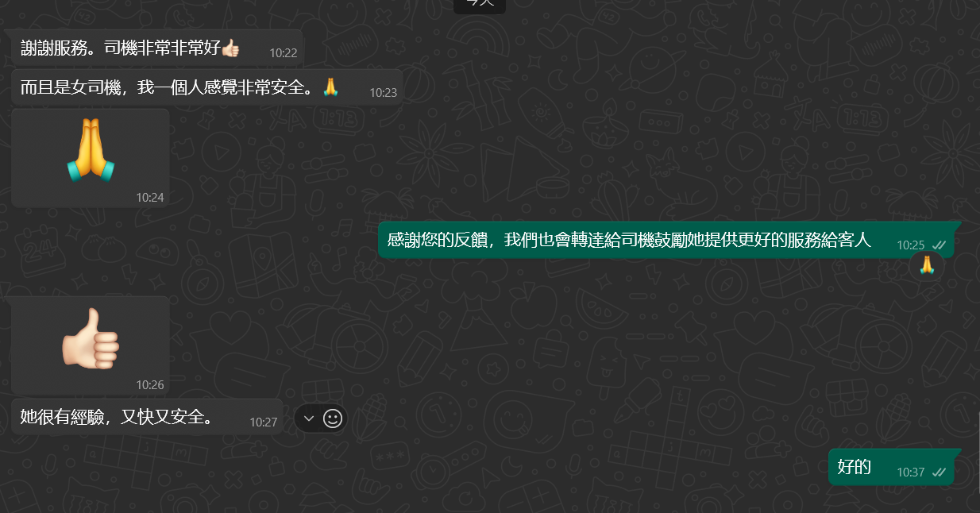Click the 10:26 timestamp under thumbs-up sticker
This screenshot has width=980, height=513.
point(149,384)
